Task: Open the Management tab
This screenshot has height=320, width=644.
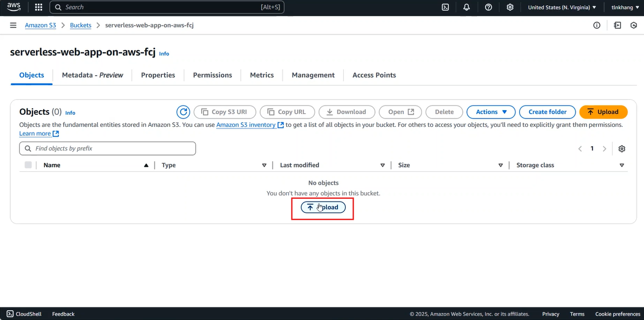Action: [x=313, y=75]
